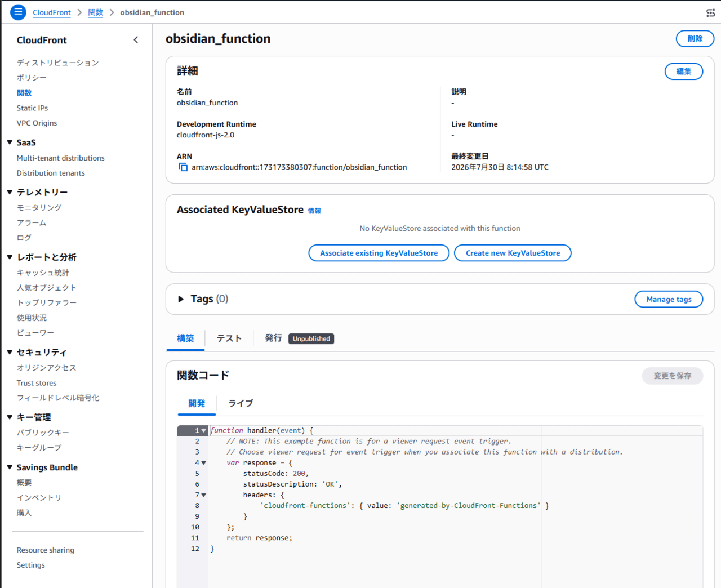Click the 編集 button in 詳細 panel
Viewport: 721px width, 588px height.
684,72
